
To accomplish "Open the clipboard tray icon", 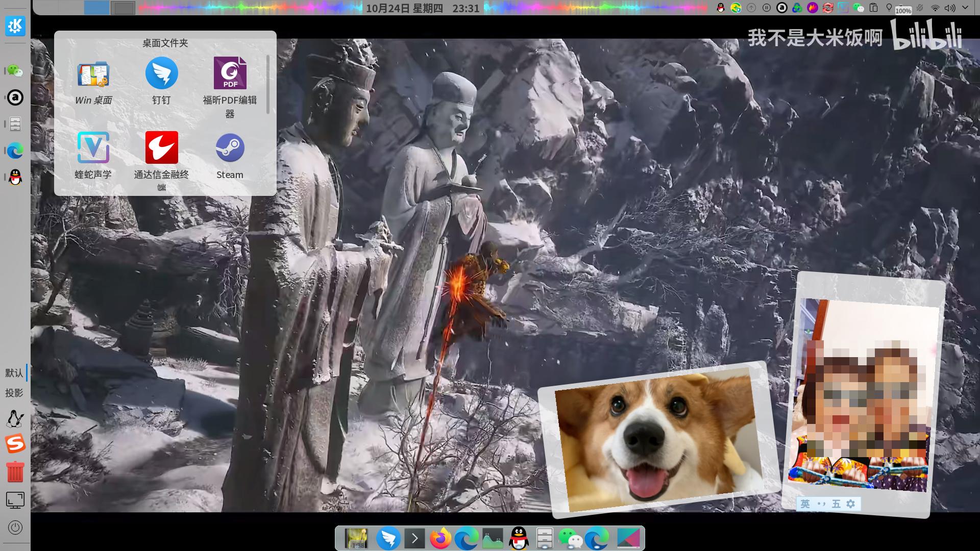I will [x=874, y=8].
